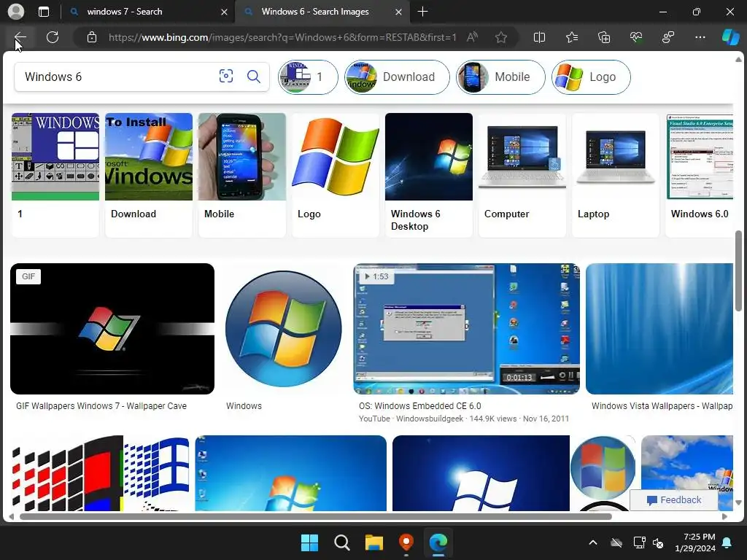Open File Explorer from taskbar

click(374, 542)
